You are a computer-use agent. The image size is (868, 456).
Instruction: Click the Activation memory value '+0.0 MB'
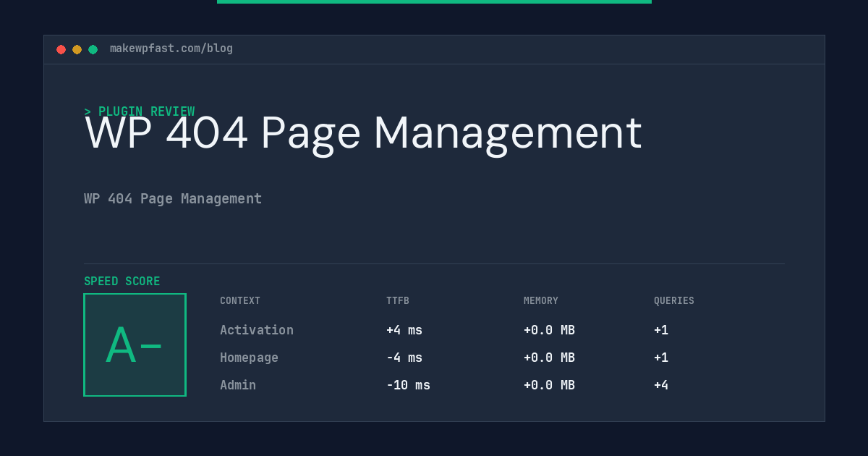tap(549, 330)
